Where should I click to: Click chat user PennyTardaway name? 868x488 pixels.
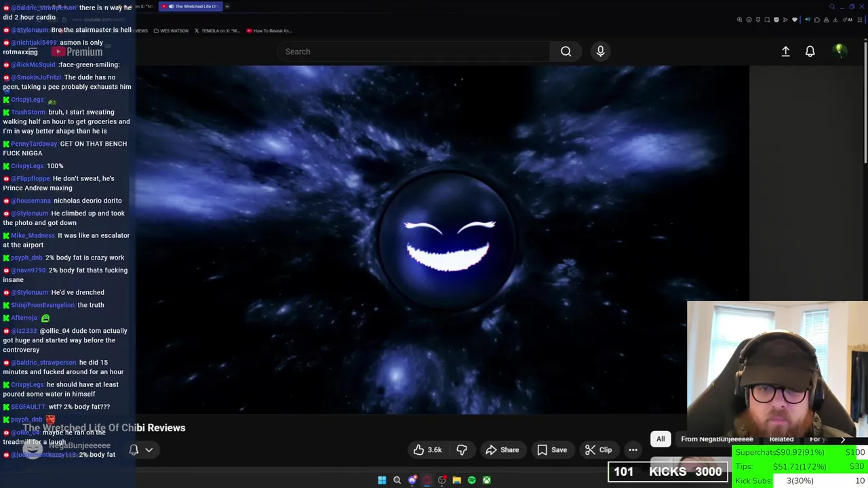(x=34, y=144)
